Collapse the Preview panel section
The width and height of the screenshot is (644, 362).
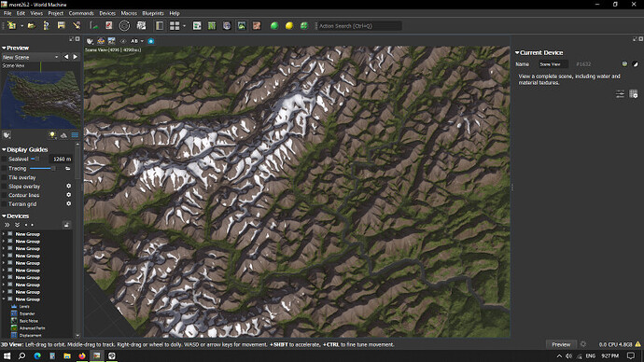(x=4, y=48)
